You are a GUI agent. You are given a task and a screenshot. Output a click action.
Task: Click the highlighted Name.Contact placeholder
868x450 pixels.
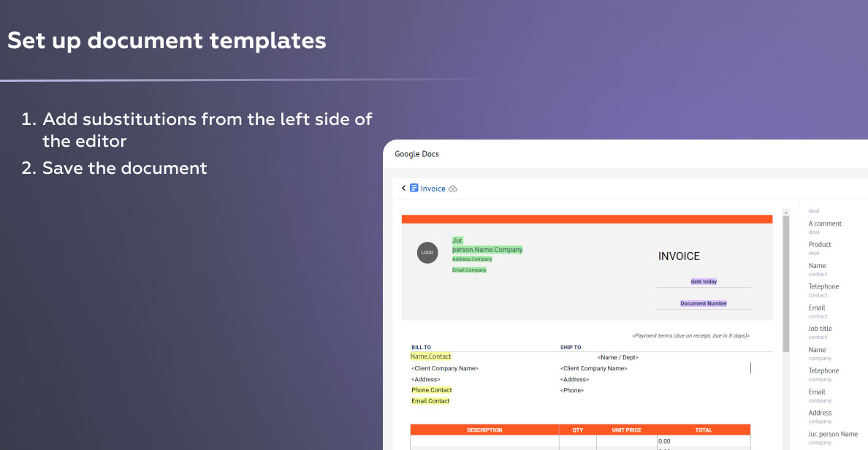[x=430, y=356]
